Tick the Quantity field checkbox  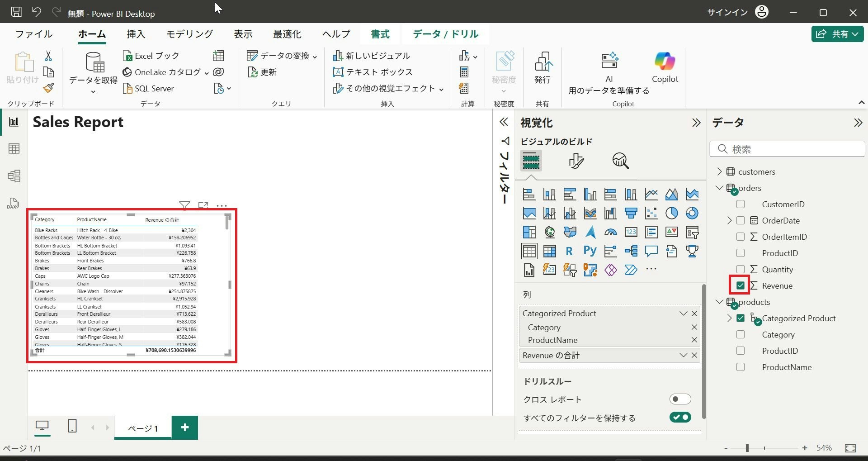[741, 269]
